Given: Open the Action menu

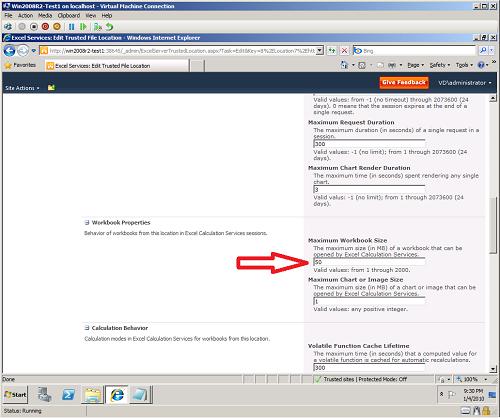Looking at the screenshot, I should 25,16.
